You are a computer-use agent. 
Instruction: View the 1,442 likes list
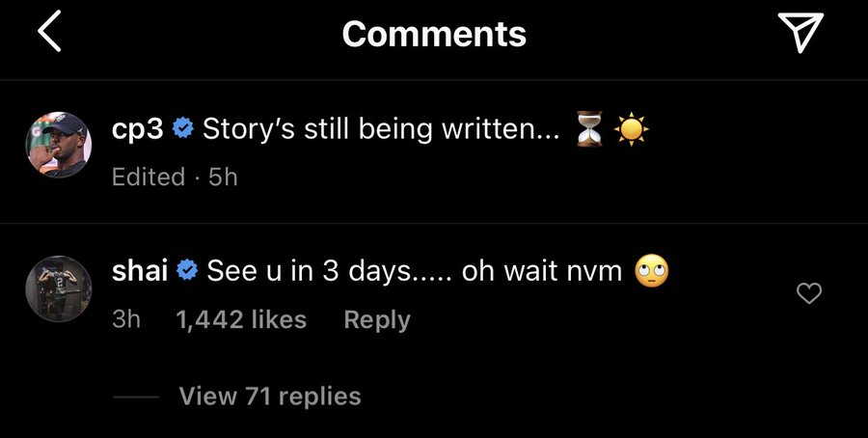[x=241, y=319]
